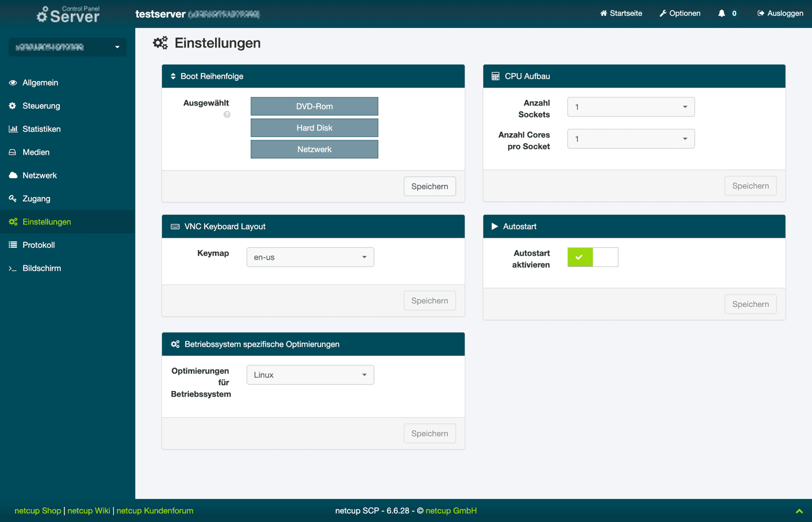Open Protokoll in the sidebar
The height and width of the screenshot is (522, 812).
coord(38,245)
